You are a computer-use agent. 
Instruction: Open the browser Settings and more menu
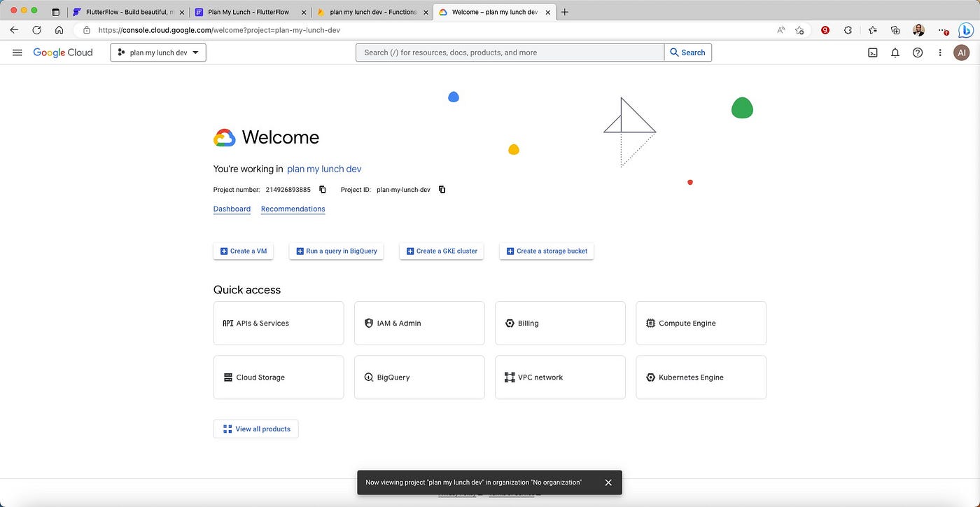pos(943,30)
